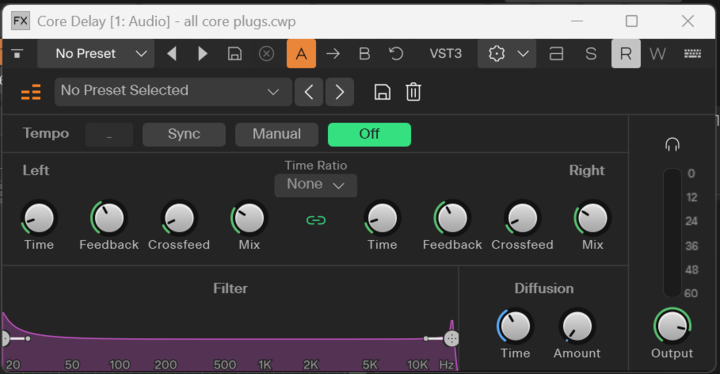720x374 pixels.
Task: Click the orange preset browser bars icon
Action: pos(31,92)
